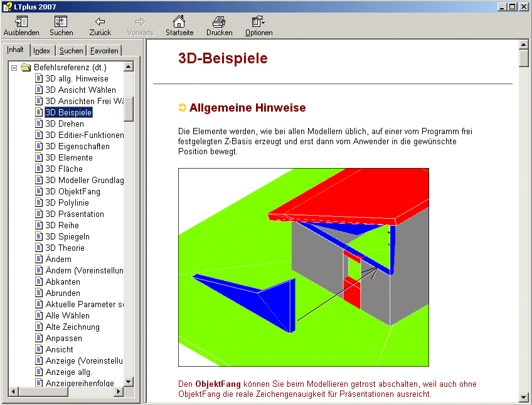The height and width of the screenshot is (405, 532).
Task: Open topic Aktuelle Parameter
Action: click(x=85, y=304)
